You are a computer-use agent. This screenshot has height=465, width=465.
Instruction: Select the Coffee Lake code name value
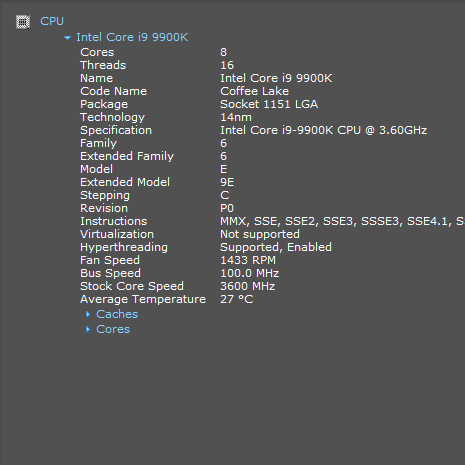(254, 91)
